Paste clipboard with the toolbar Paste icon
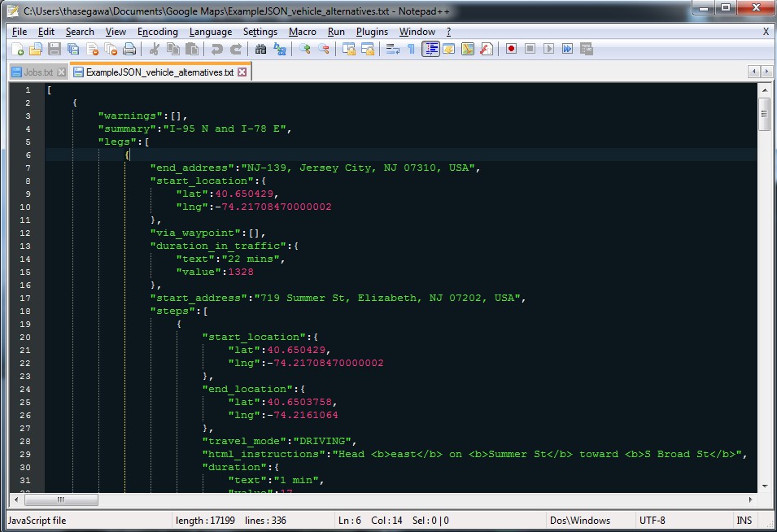Viewport: 777px width, 532px height. tap(192, 49)
